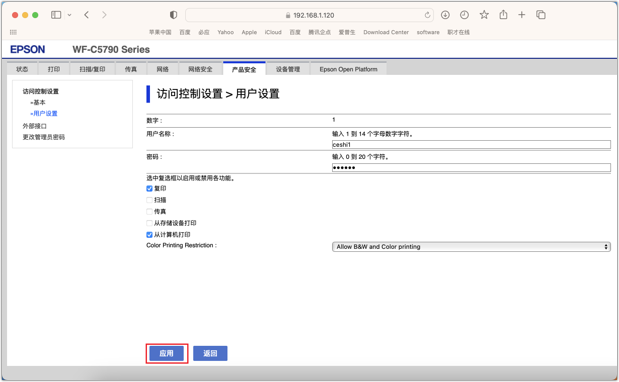Switch to the 传真 tab
This screenshot has height=382, width=619.
click(x=131, y=69)
